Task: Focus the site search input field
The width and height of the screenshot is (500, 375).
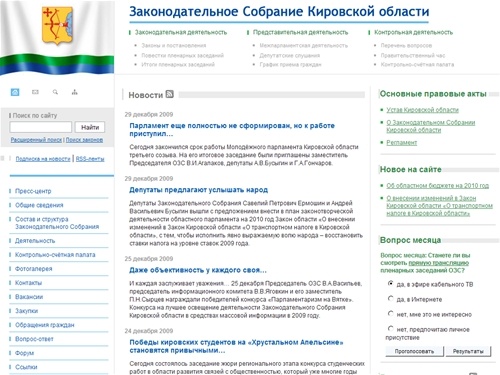Action: point(41,127)
